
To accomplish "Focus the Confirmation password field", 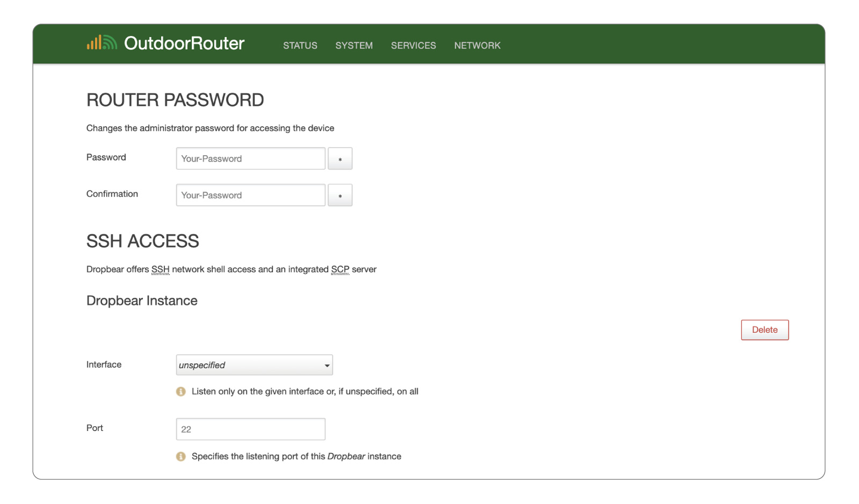I will [251, 195].
